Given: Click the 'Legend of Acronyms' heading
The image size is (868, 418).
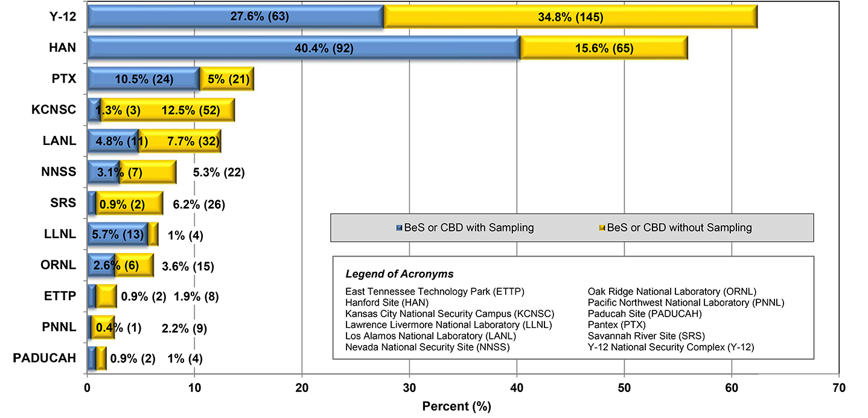Looking at the screenshot, I should click(x=399, y=274).
